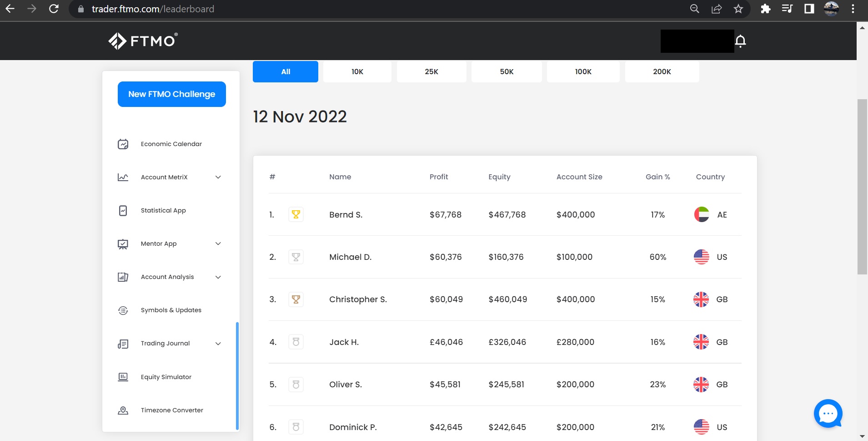Viewport: 868px width, 441px height.
Task: Click the GB flag in Christopher S. row
Action: pos(701,299)
